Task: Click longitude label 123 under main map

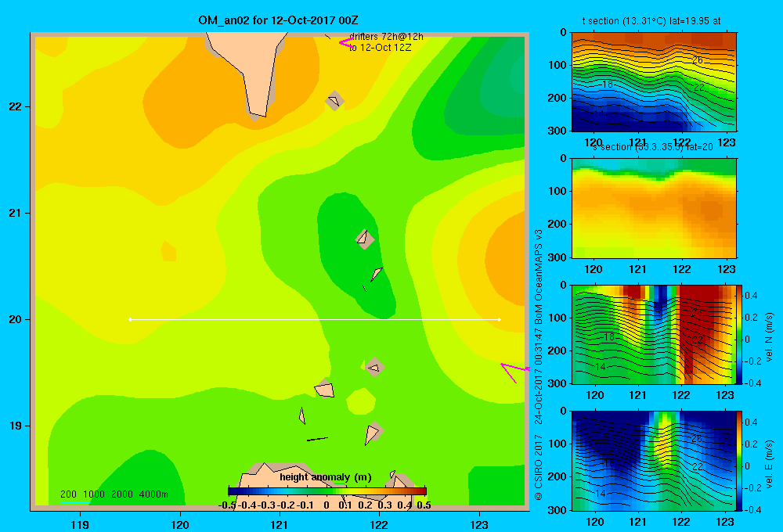Action: tap(479, 525)
